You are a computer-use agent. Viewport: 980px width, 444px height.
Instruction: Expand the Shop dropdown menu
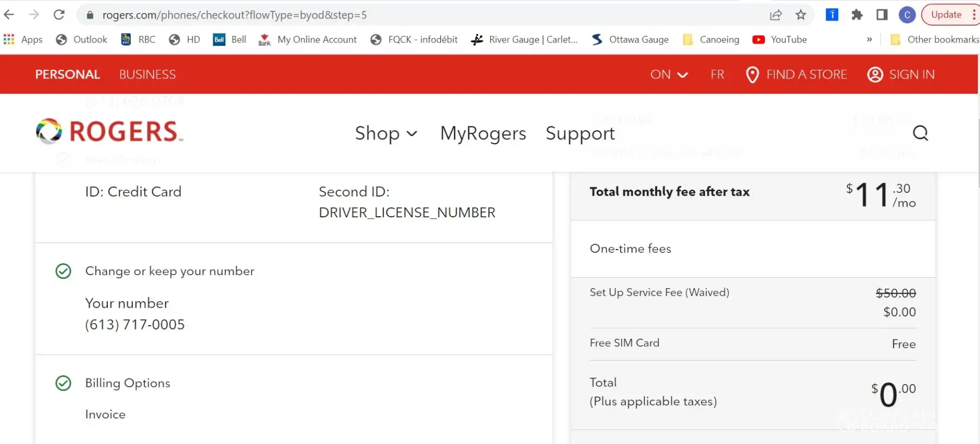tap(386, 133)
